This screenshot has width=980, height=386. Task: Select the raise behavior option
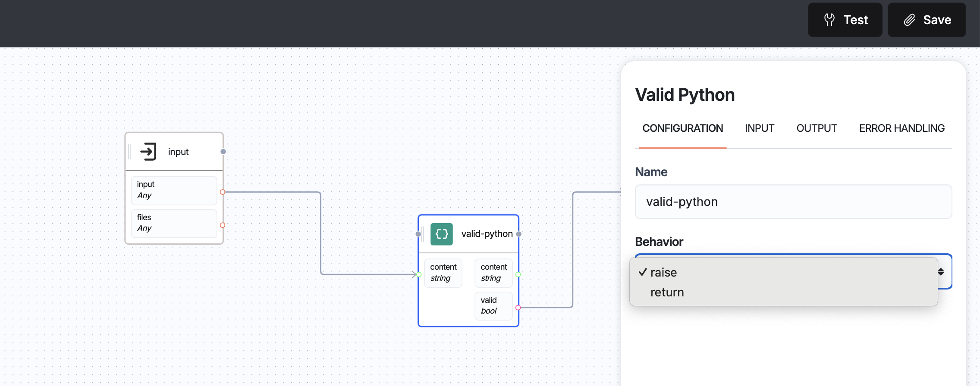point(663,272)
